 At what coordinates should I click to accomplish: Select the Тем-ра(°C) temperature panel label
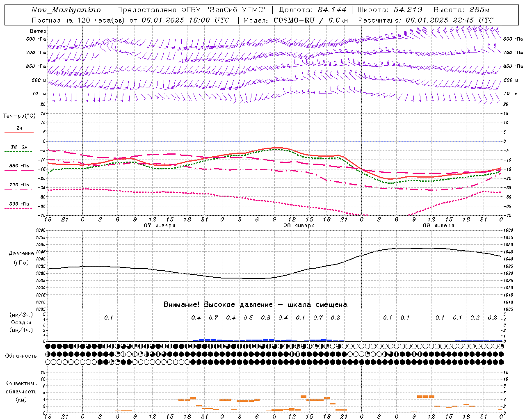(19, 116)
